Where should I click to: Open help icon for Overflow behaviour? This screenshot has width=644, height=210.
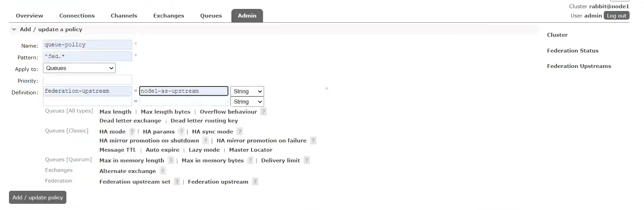click(x=263, y=112)
